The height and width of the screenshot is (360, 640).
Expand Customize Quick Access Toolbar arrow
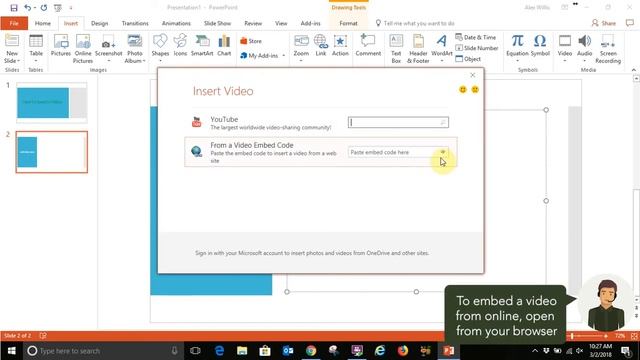click(71, 7)
